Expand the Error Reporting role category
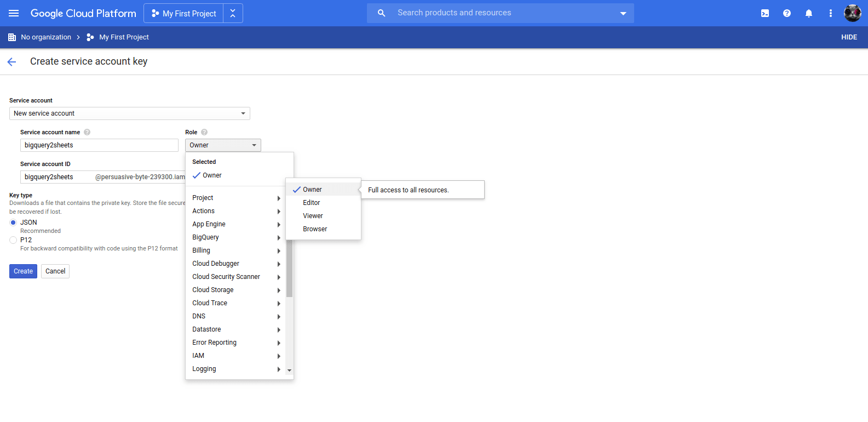Viewport: 868px width, 422px height. (236, 343)
